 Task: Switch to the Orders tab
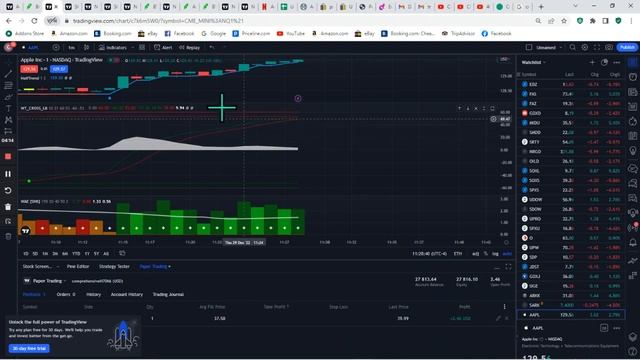(x=66, y=294)
